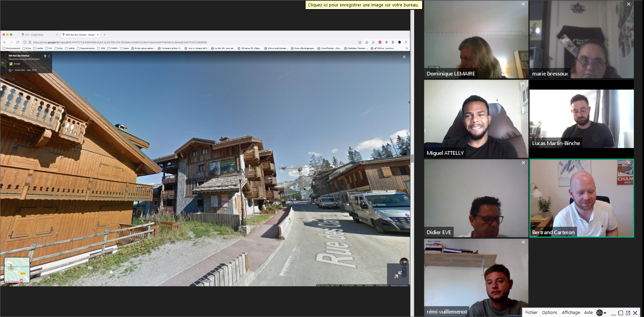This screenshot has height=317, width=644.
Task: Open the Programmation bookmarks folder
Action: [86, 48]
